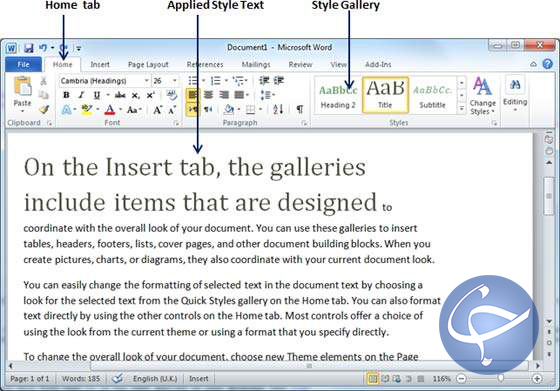Open the File tab
This screenshot has width=560, height=391.
[24, 64]
